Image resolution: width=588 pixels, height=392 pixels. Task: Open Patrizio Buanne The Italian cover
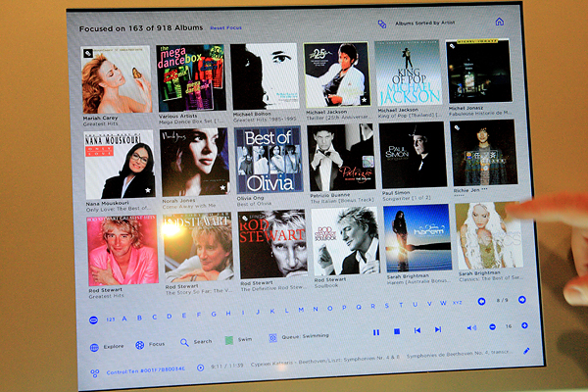pos(341,158)
